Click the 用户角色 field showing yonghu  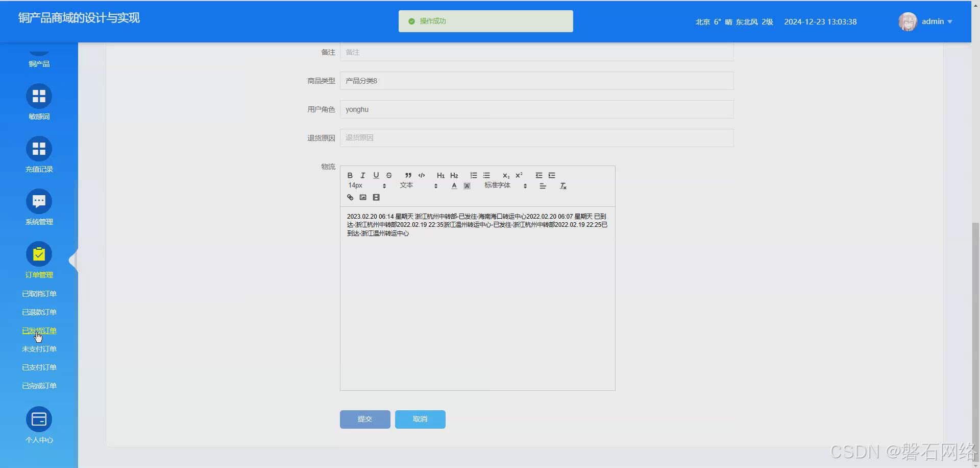click(x=537, y=109)
